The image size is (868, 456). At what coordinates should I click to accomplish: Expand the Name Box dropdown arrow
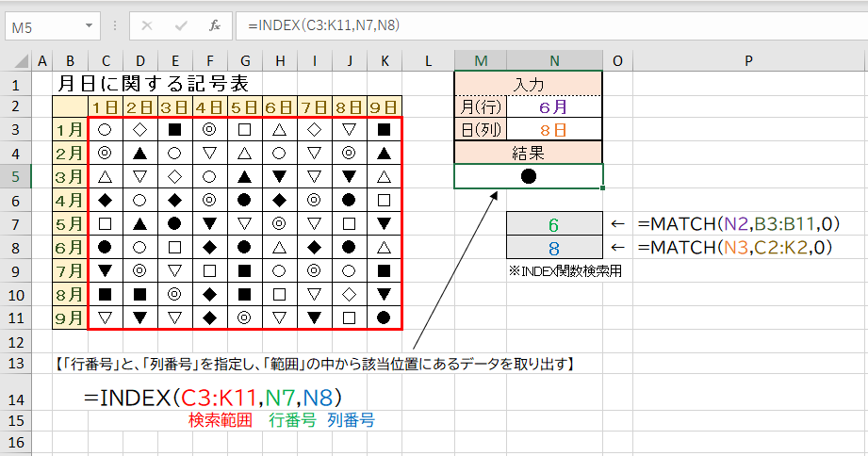pyautogui.click(x=97, y=26)
